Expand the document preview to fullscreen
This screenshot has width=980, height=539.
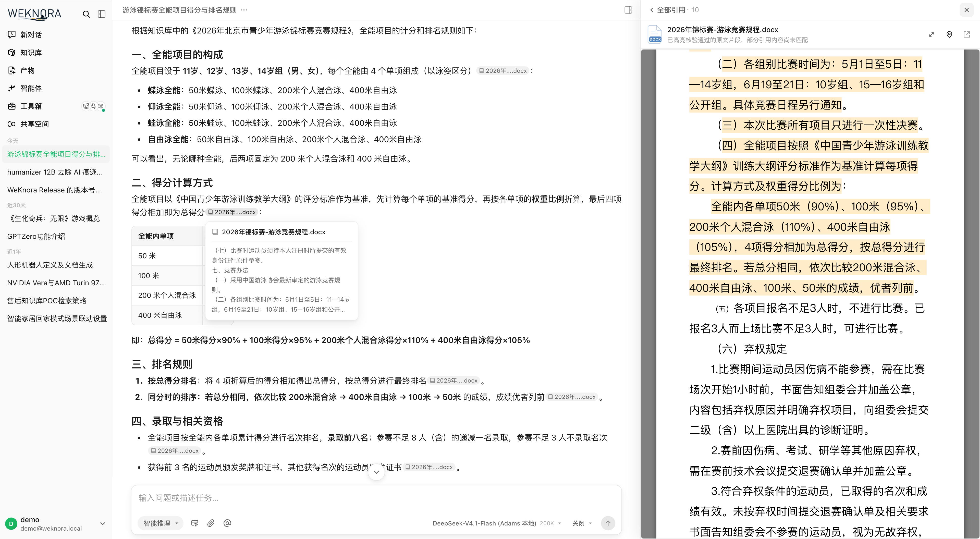coord(931,35)
